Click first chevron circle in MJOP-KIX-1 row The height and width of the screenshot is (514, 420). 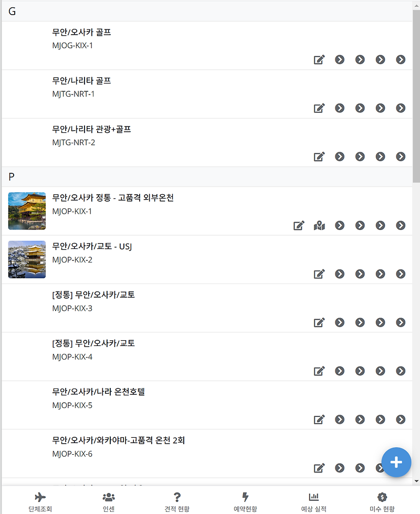[340, 226]
